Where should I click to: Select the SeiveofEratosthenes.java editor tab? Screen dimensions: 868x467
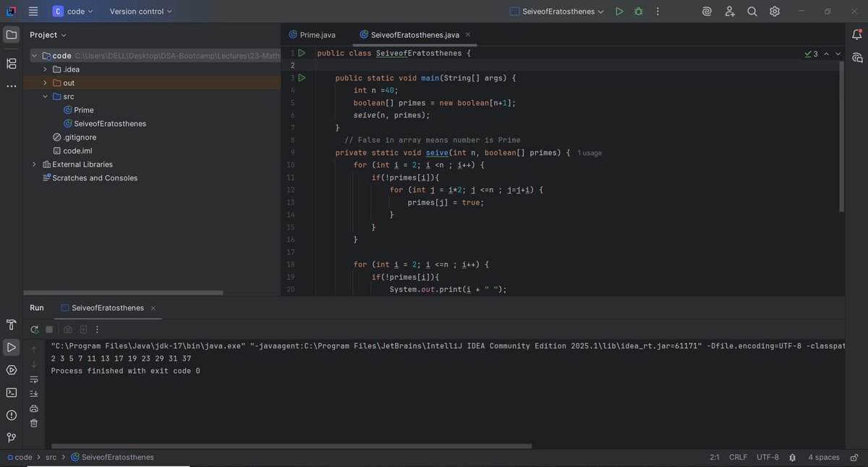pos(415,35)
